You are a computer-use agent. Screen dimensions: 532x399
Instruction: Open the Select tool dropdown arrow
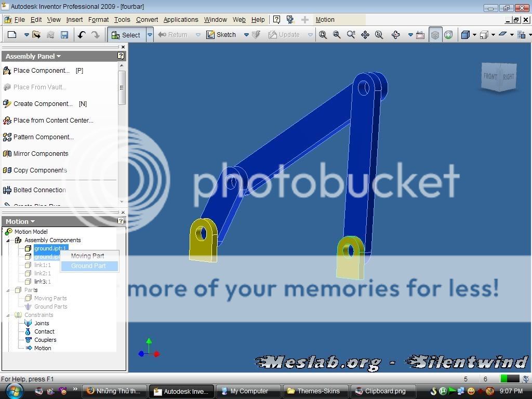pos(150,35)
